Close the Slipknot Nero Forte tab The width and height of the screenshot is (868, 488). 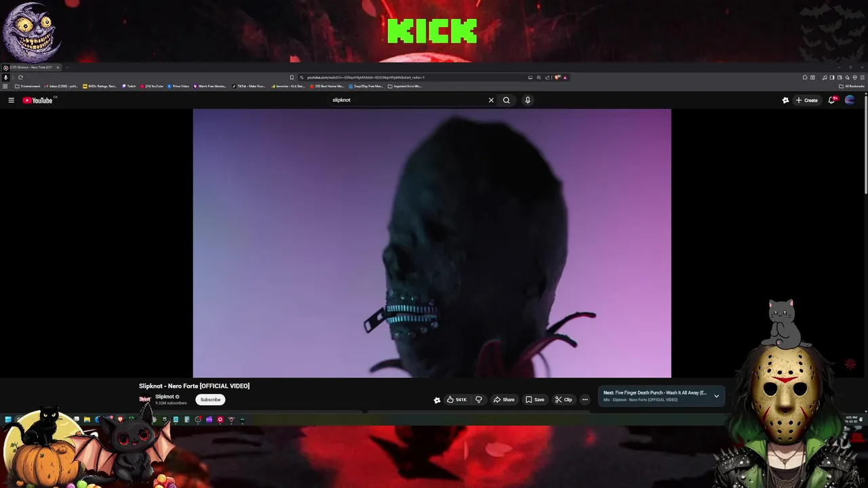[x=58, y=67]
